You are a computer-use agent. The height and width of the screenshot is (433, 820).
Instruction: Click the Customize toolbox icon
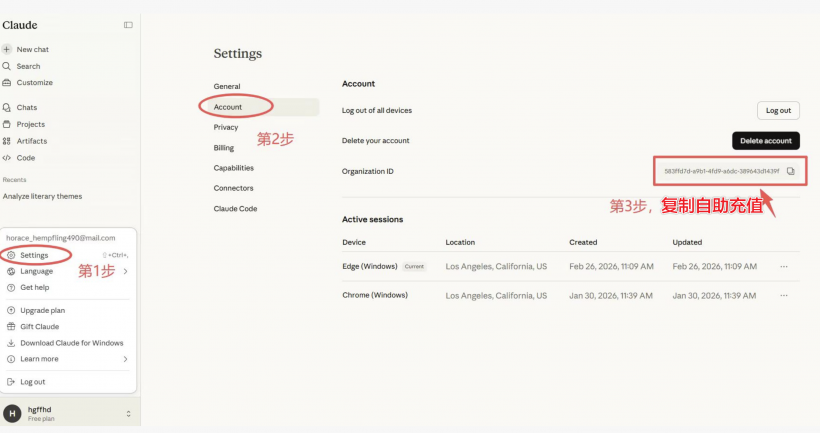pyautogui.click(x=7, y=82)
